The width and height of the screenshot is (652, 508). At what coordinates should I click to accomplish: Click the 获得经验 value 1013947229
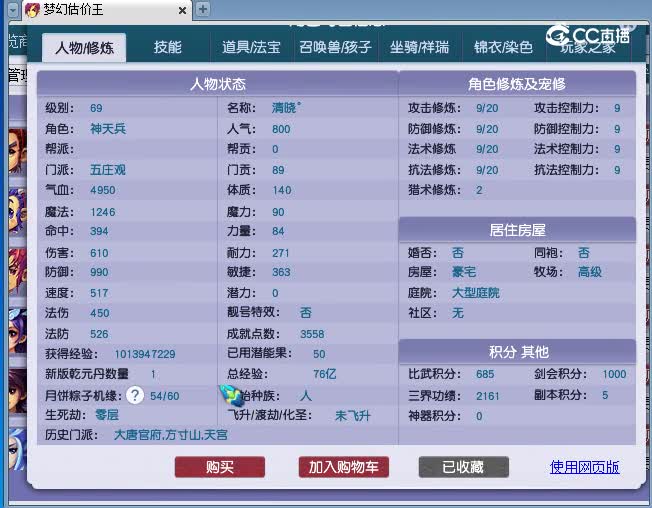145,354
